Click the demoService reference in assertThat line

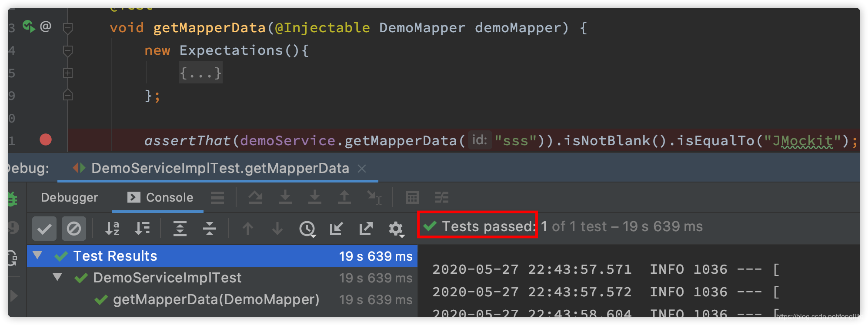coord(287,140)
